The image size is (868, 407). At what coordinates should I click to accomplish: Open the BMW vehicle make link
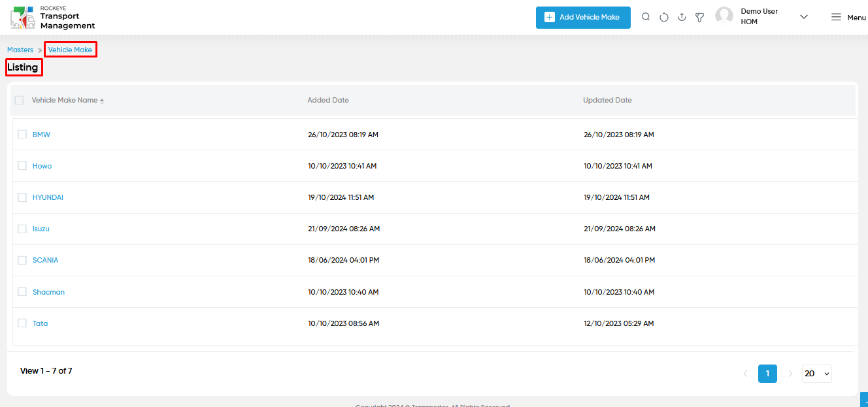(x=41, y=135)
